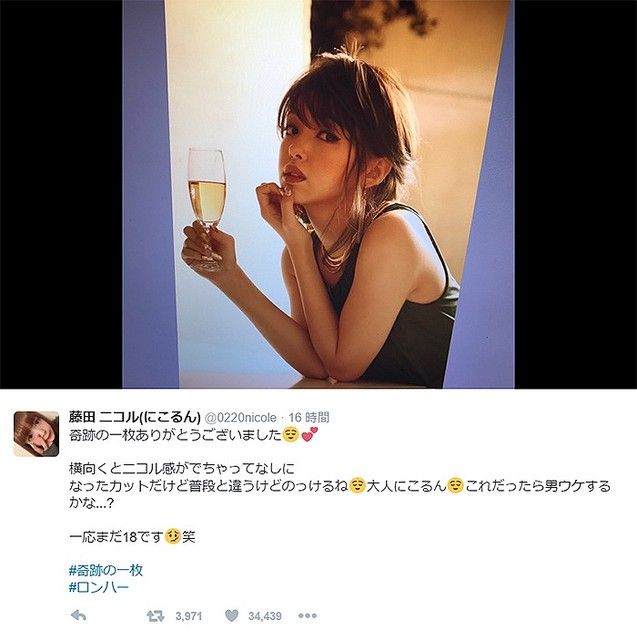Like the tweet with the heart icon
Viewport: 637px width, 640px height.
tap(231, 616)
